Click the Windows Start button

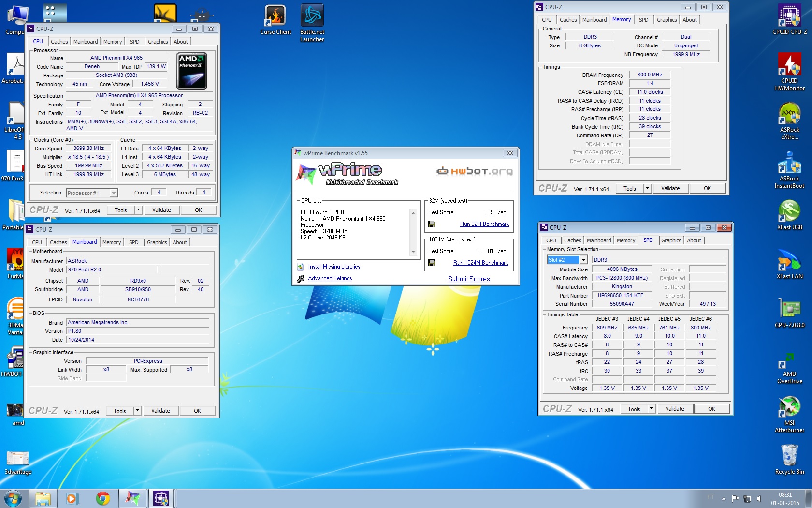coord(13,498)
